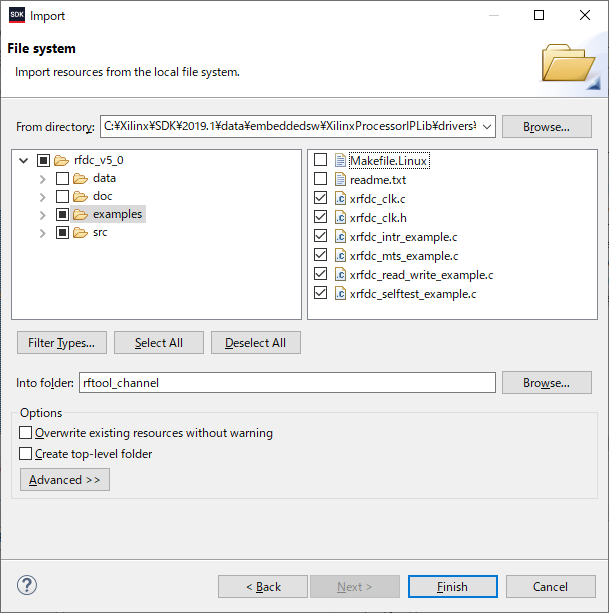Browse for the Into folder
The height and width of the screenshot is (613, 609).
(546, 383)
